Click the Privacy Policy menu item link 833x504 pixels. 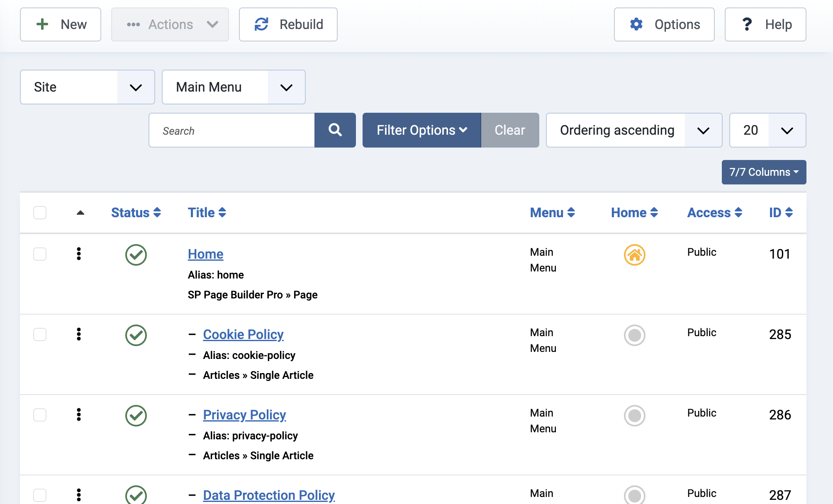point(244,415)
